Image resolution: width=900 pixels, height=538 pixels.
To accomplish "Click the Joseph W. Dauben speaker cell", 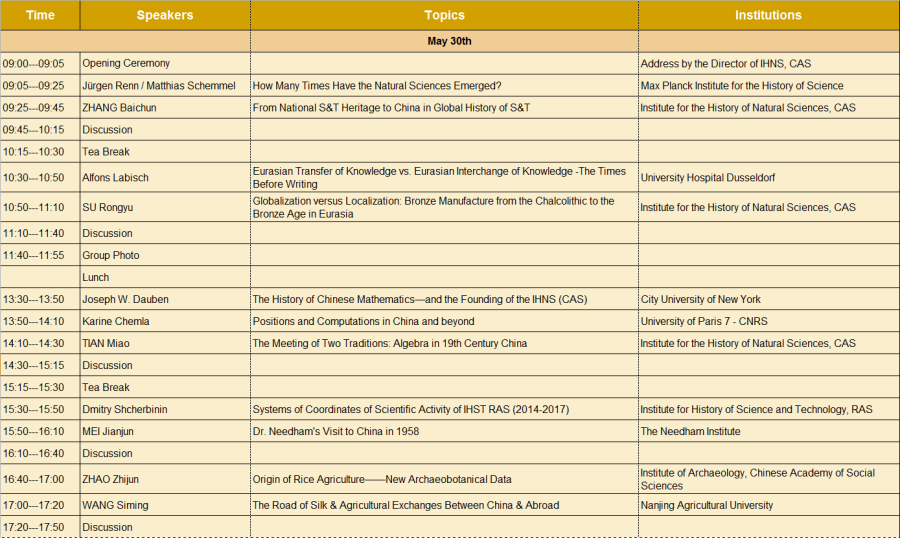I will point(124,299).
